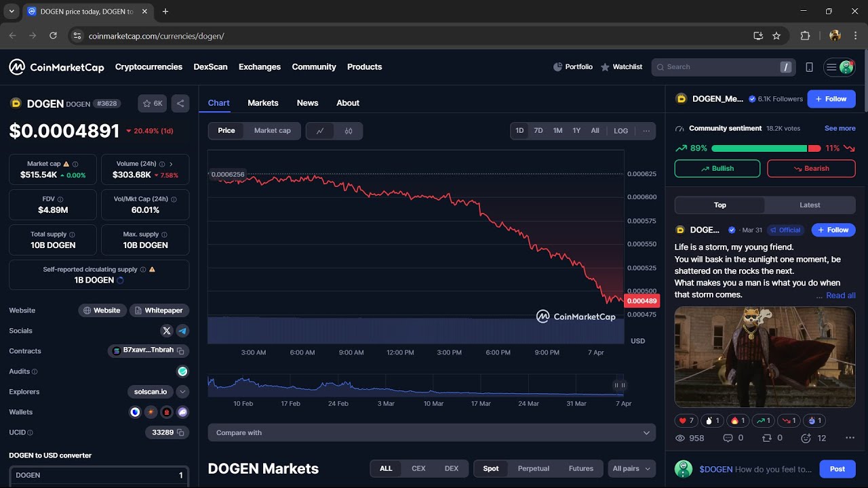Add DOGEN to watchlist via star button
The image size is (868, 488).
[153, 104]
